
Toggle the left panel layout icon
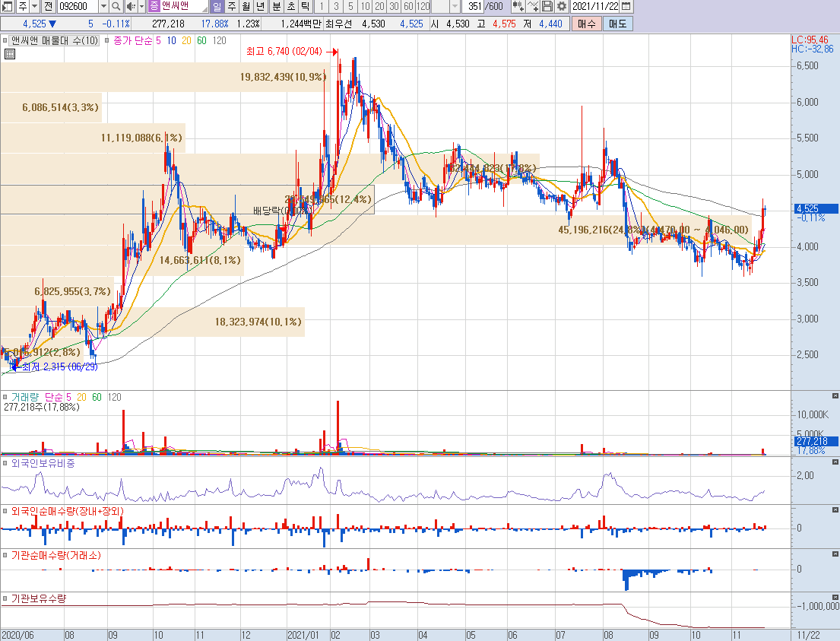click(x=8, y=6)
